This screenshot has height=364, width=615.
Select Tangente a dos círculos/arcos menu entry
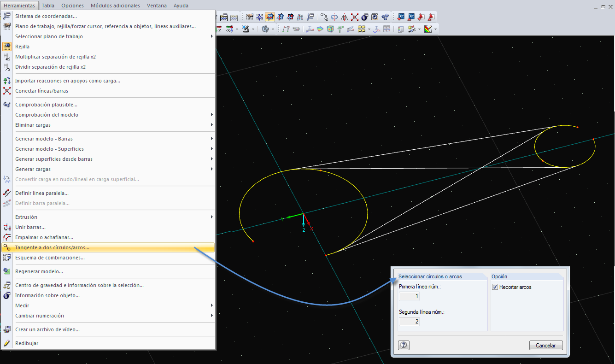pos(52,247)
